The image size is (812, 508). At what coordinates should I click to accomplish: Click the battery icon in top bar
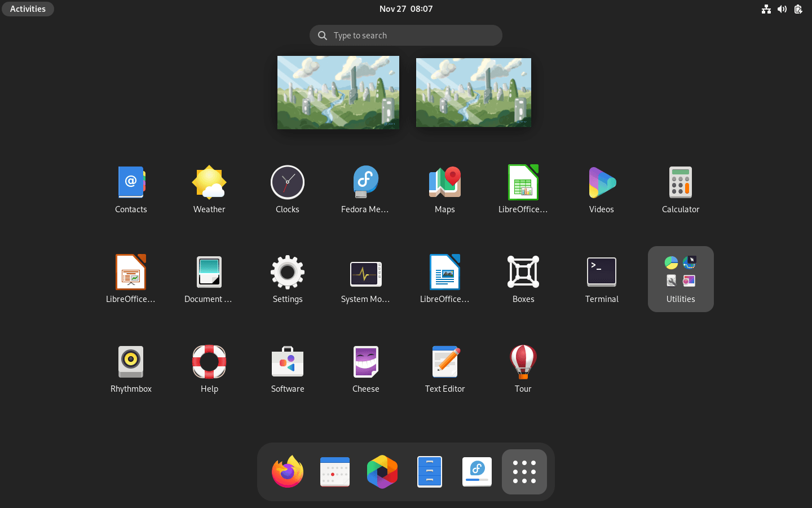tap(798, 9)
